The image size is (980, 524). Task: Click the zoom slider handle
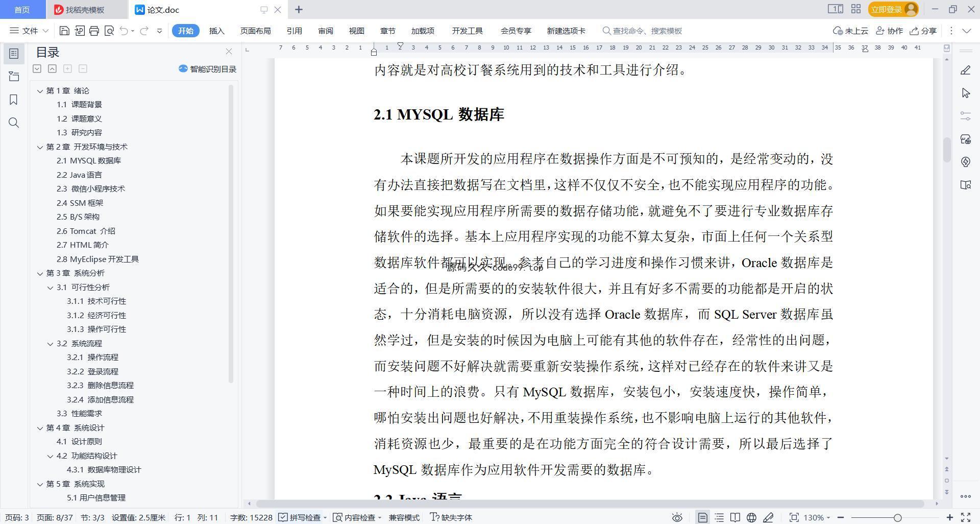[897, 517]
